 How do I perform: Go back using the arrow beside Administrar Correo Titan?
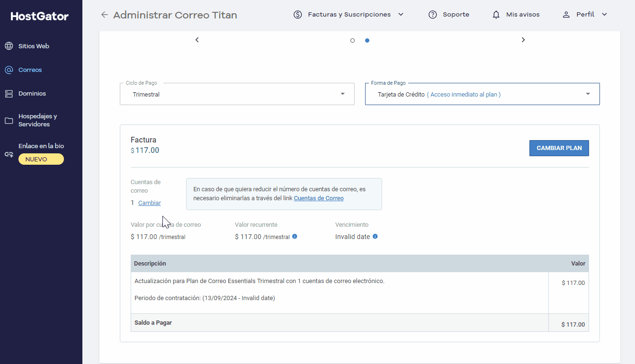[105, 15]
